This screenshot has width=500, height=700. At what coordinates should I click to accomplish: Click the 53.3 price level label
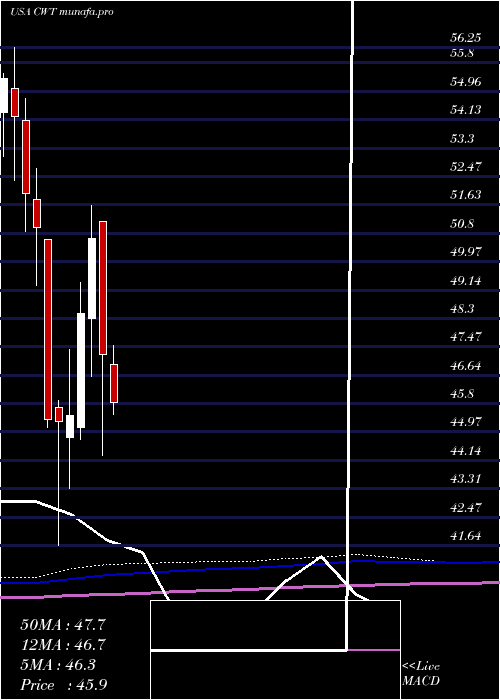pyautogui.click(x=462, y=138)
